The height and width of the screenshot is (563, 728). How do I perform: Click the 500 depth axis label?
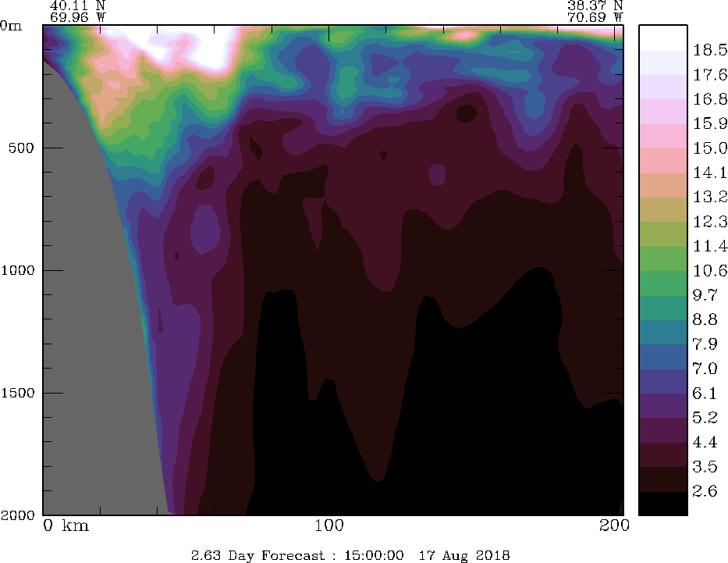(21, 148)
